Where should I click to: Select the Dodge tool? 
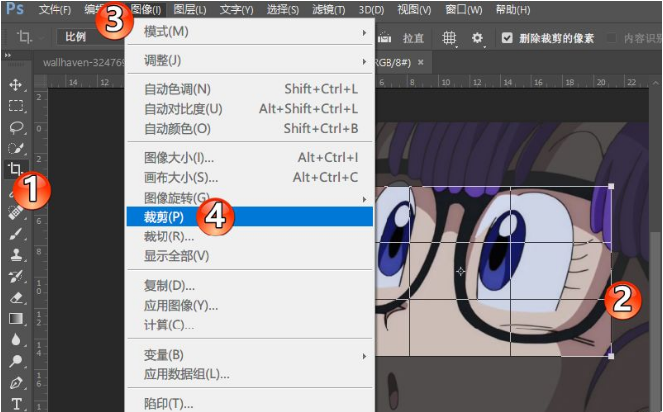point(16,361)
